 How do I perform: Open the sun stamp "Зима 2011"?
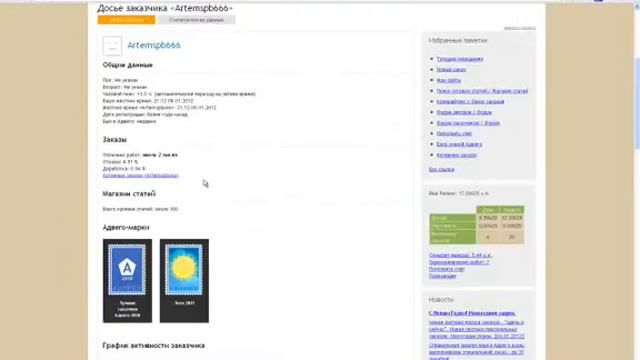pos(184,281)
